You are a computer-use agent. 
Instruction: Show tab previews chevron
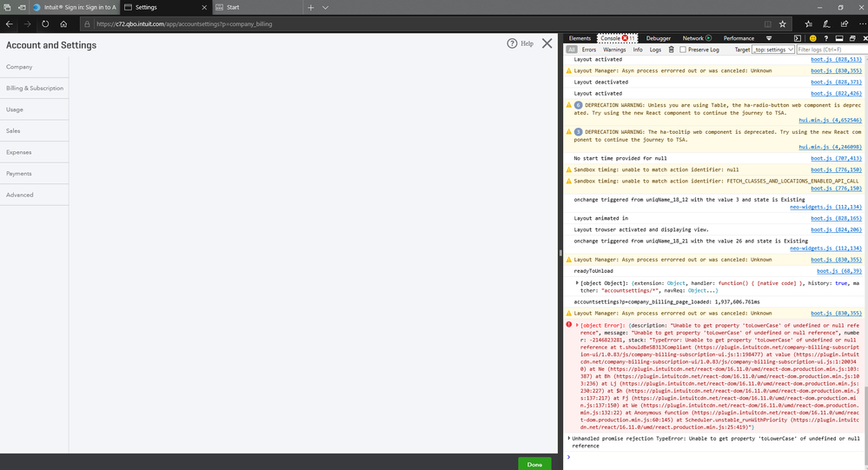click(x=326, y=7)
